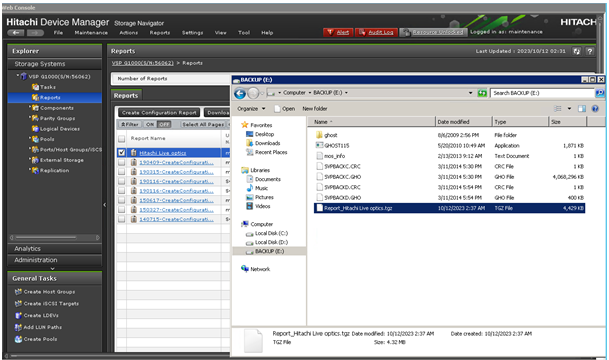Open the address bar history dropdown

click(470, 93)
